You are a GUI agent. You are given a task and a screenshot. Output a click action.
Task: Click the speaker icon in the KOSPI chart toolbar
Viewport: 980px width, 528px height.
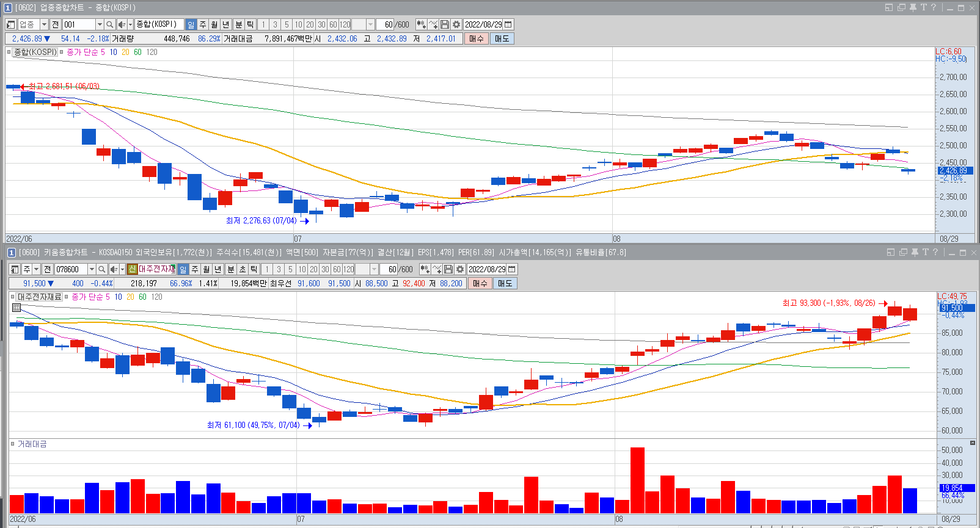click(x=121, y=24)
